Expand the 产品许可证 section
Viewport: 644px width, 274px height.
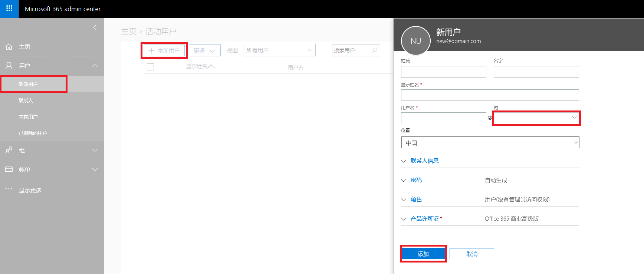pos(421,219)
